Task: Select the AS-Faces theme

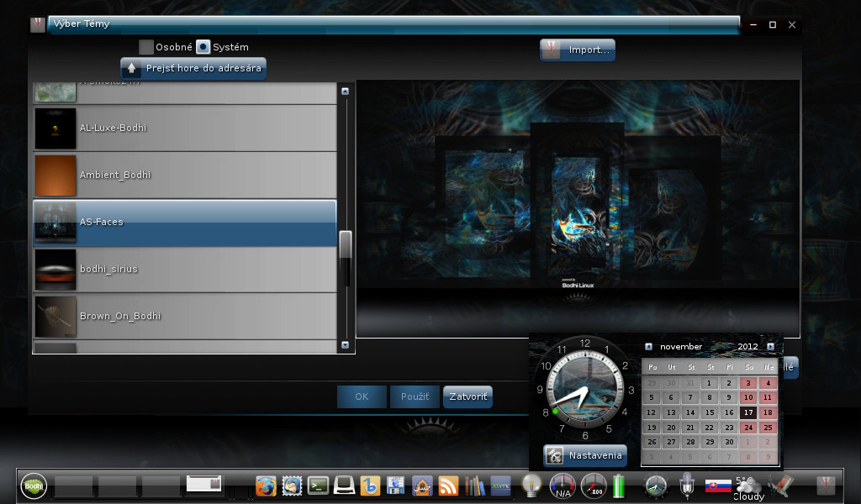Action: pyautogui.click(x=185, y=222)
